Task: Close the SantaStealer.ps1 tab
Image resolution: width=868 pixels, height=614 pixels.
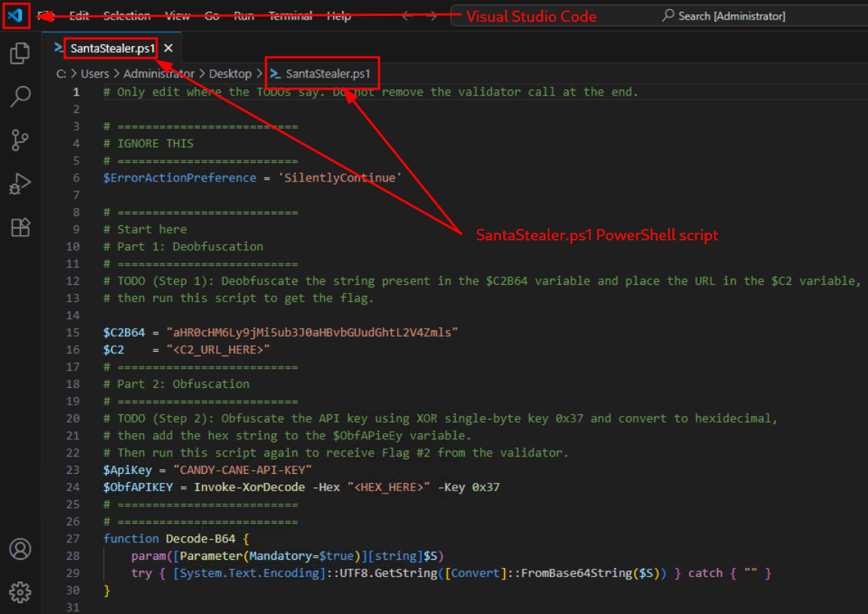Action: (x=168, y=47)
